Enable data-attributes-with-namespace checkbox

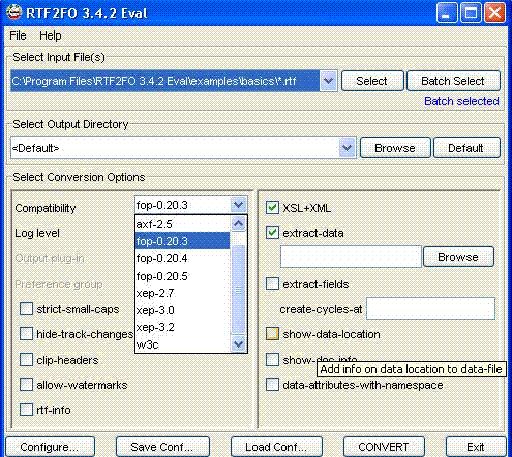click(x=272, y=385)
